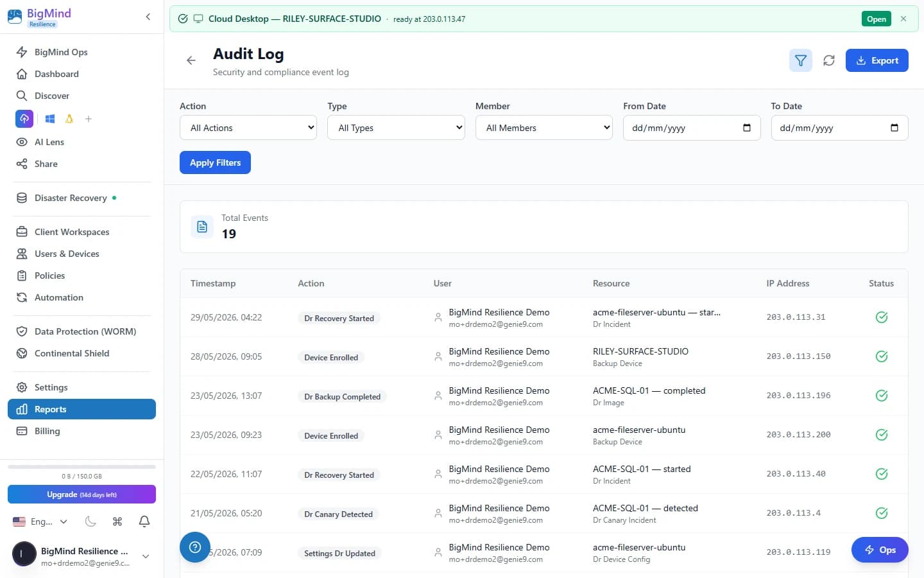
Task: Open the From Date calendar picker icon
Action: pyautogui.click(x=747, y=128)
